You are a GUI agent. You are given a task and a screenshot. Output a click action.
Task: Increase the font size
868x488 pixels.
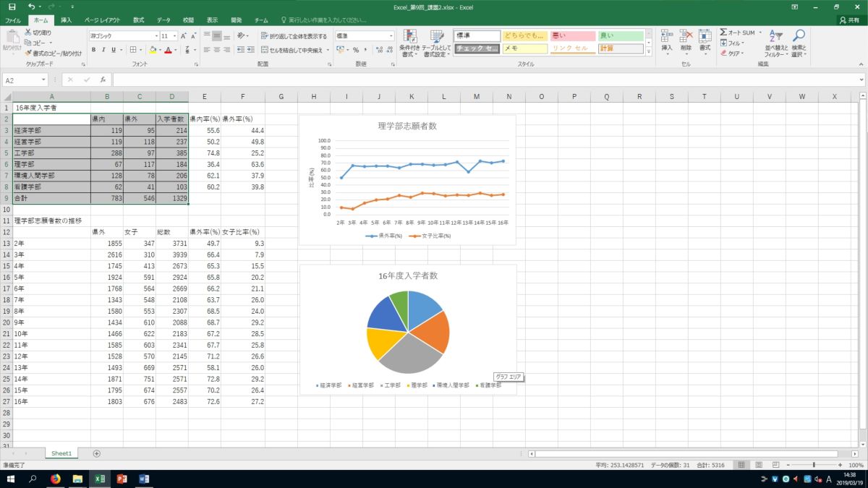point(184,35)
